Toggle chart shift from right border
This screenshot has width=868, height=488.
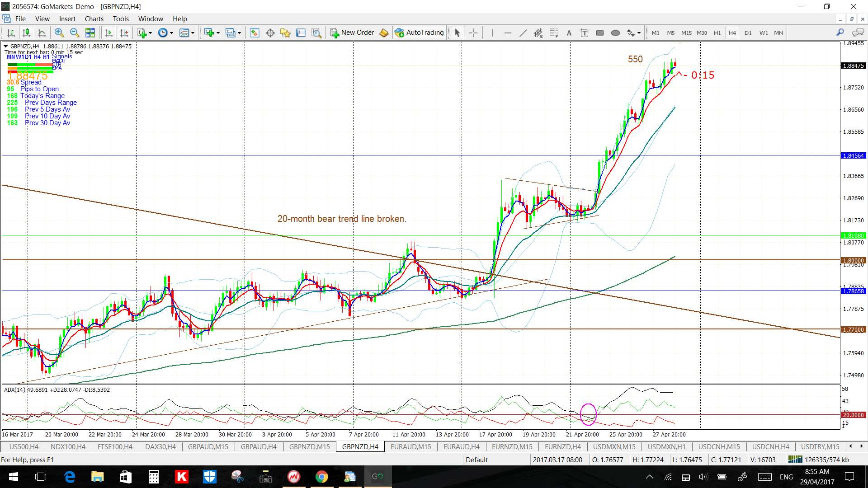point(124,33)
